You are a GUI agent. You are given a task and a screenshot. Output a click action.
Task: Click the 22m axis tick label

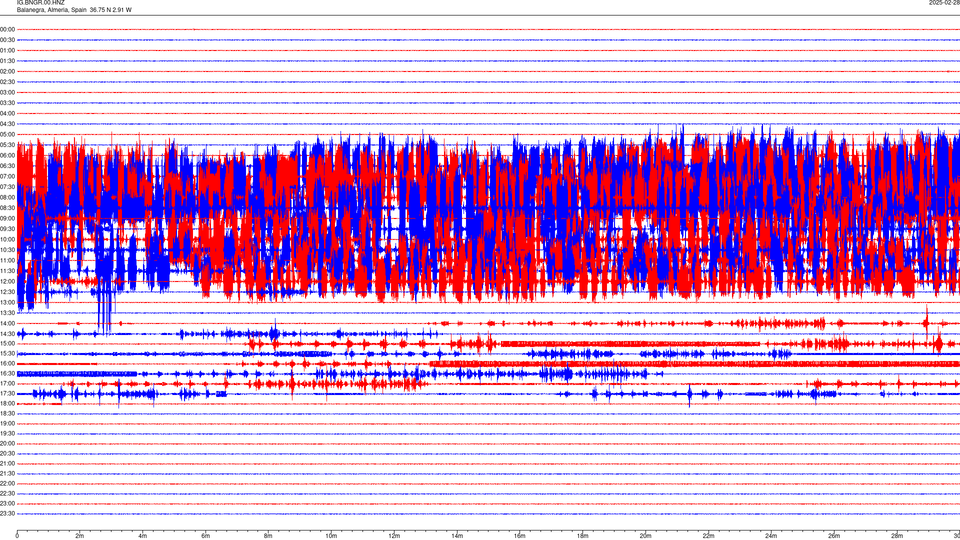click(x=708, y=536)
